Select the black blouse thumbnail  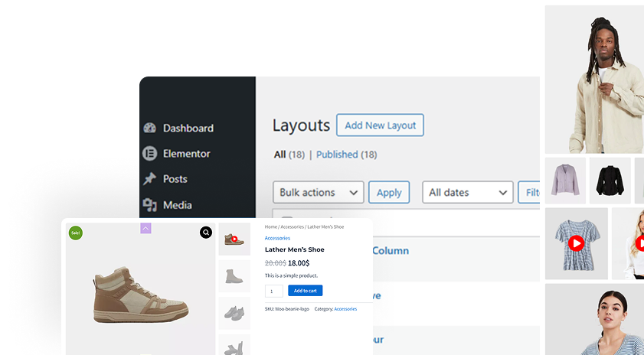pos(610,181)
